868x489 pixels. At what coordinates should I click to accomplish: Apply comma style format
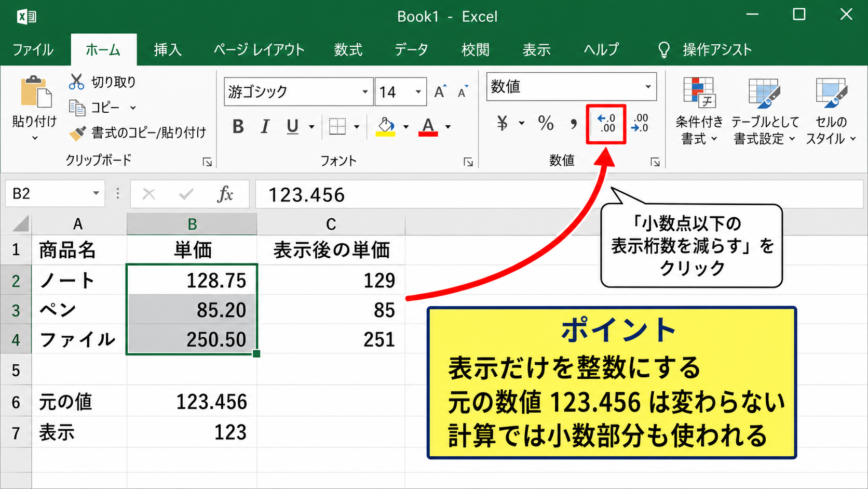pyautogui.click(x=573, y=124)
